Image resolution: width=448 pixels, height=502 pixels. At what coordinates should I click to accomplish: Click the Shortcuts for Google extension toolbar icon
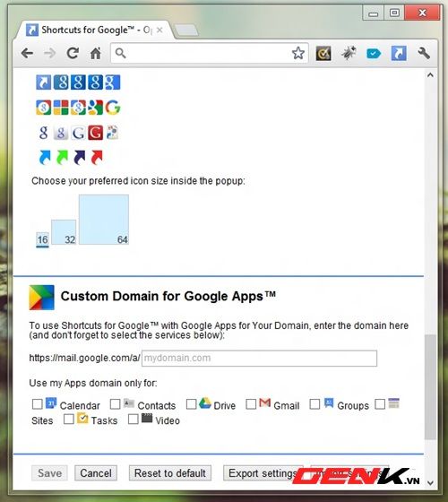(399, 53)
